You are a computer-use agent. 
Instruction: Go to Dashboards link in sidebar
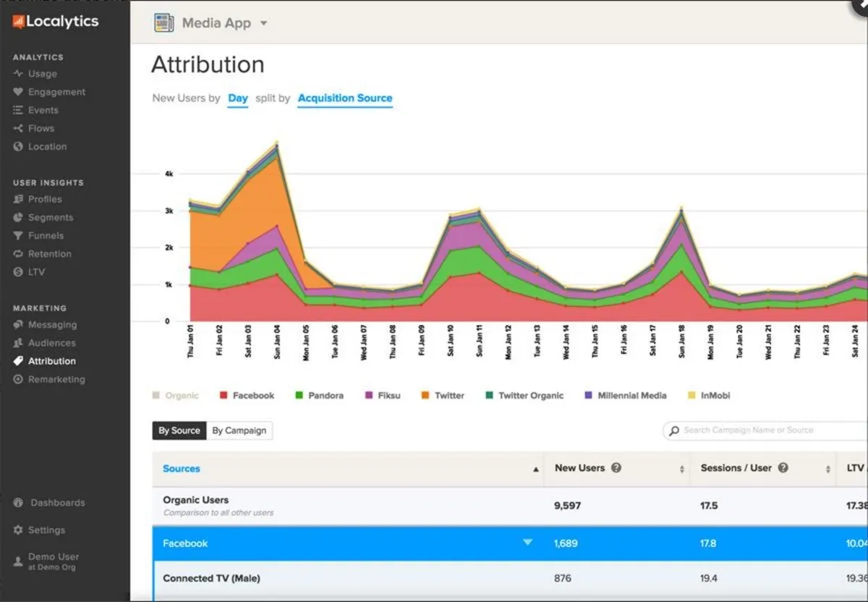coord(57,503)
